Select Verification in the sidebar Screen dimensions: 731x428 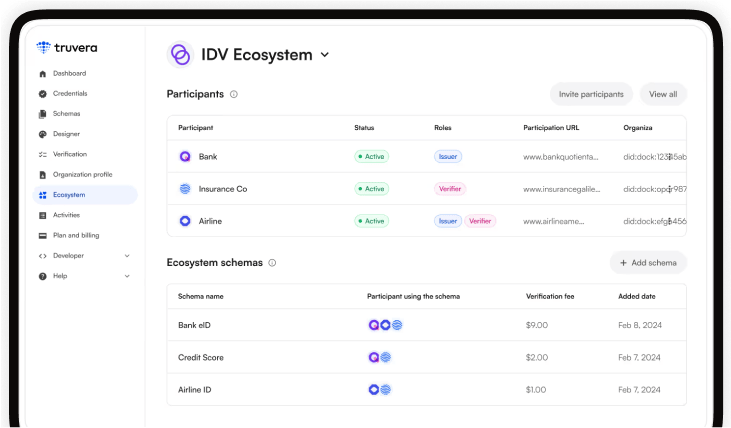click(x=69, y=154)
